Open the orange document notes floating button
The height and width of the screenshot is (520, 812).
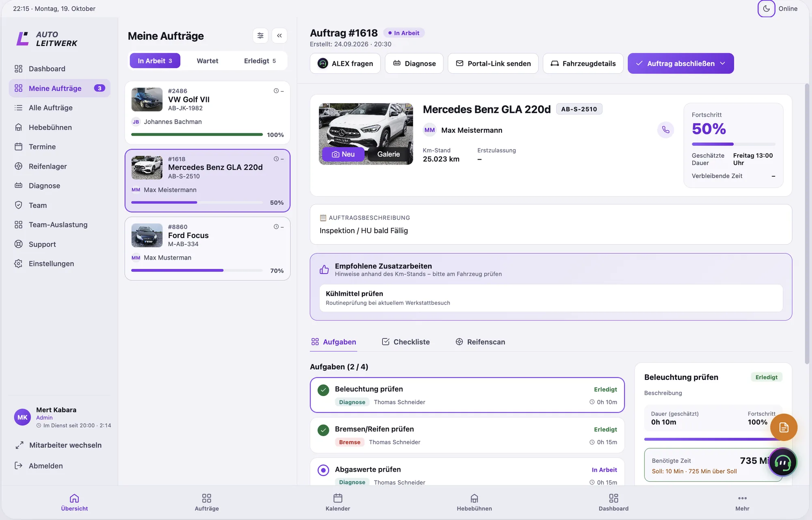[784, 427]
